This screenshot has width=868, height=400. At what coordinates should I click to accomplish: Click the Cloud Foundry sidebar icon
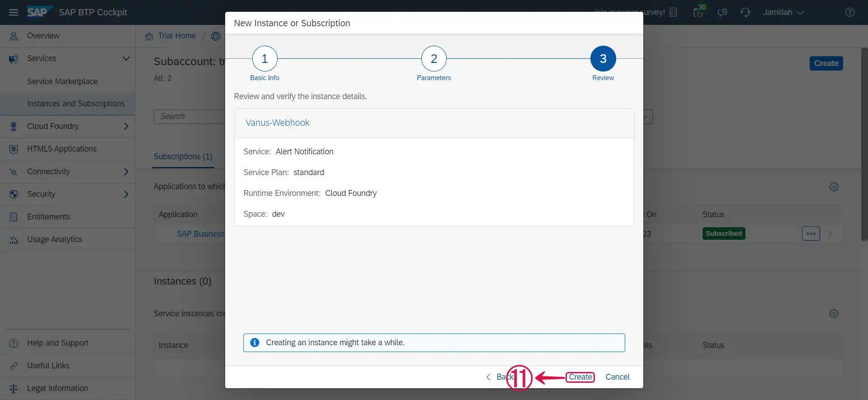pos(14,126)
